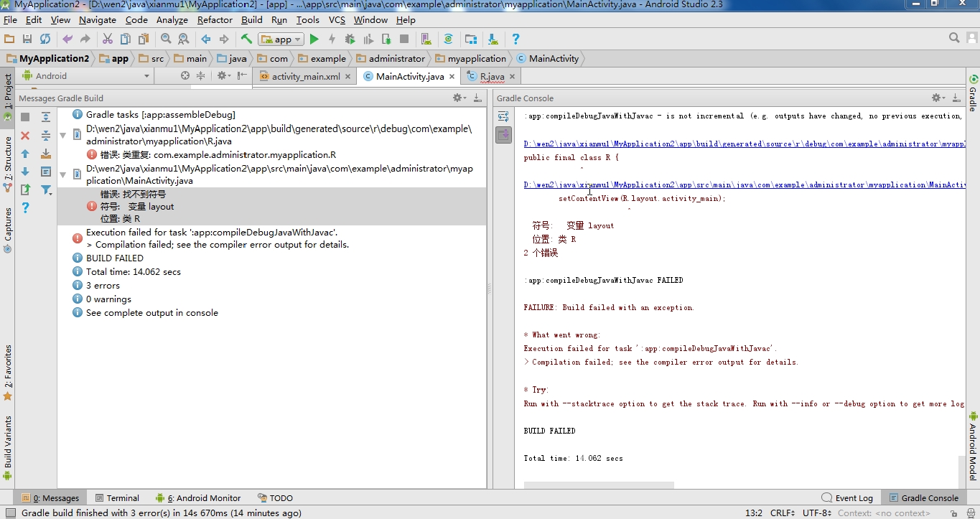Open the Refactor menu
Viewport: 980px width, 519px height.
click(215, 19)
